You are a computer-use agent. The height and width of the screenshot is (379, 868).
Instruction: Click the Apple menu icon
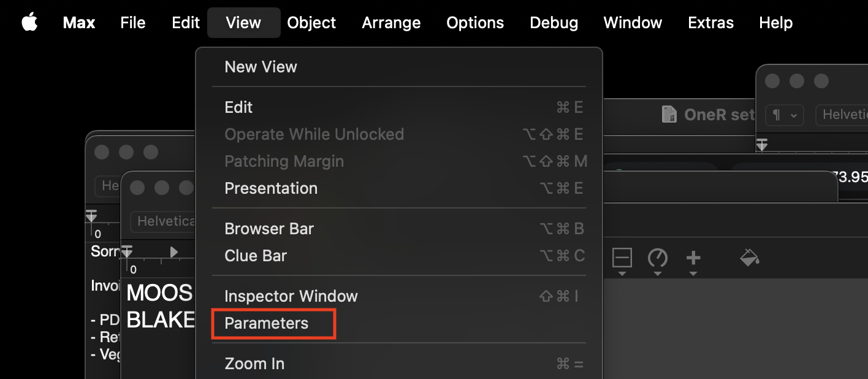pos(29,23)
